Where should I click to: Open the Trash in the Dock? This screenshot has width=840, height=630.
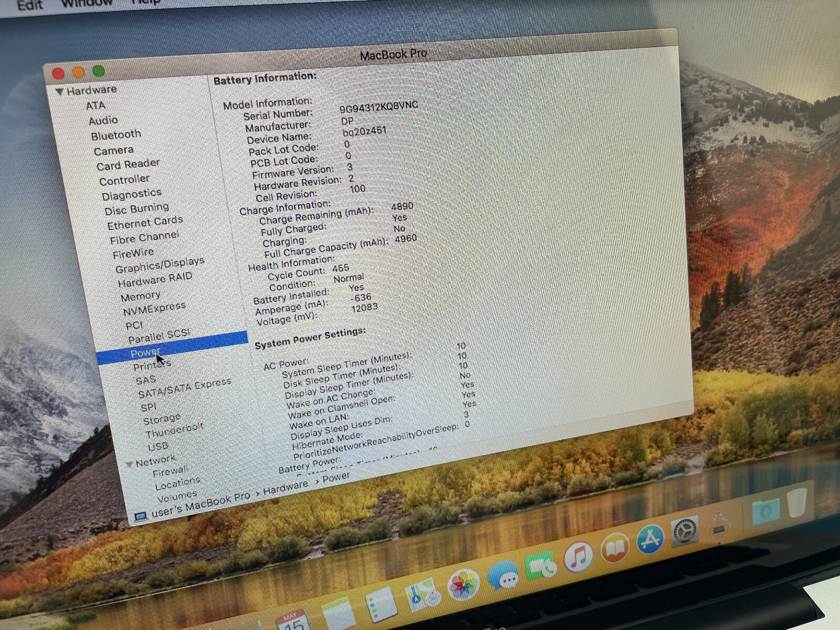click(x=798, y=502)
